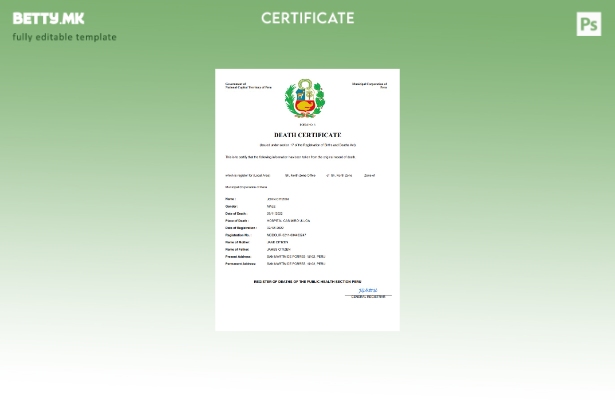Select the Name field label

[231, 199]
